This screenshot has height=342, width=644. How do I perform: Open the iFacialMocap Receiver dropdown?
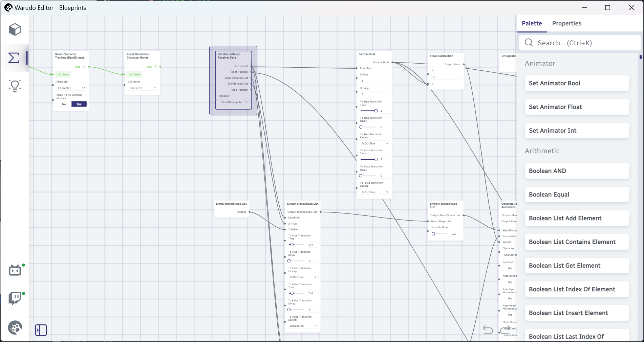click(234, 102)
